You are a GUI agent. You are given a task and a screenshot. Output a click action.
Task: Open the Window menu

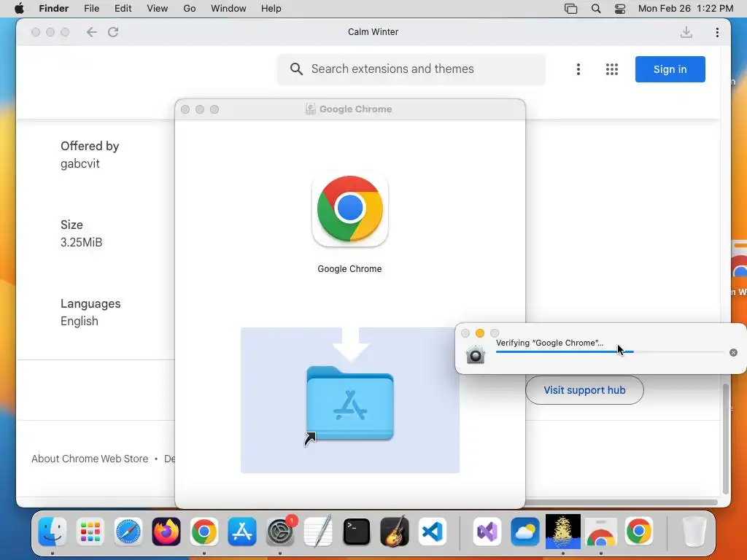[x=228, y=9]
